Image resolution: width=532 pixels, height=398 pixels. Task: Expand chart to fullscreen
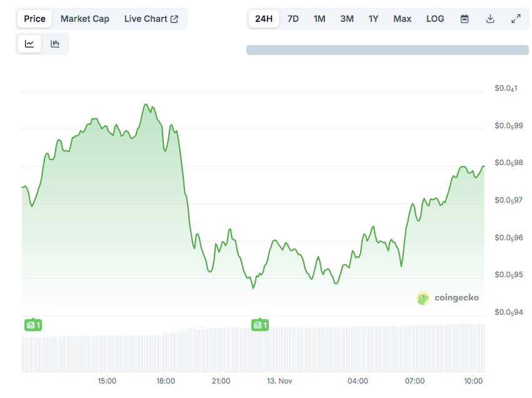(516, 19)
